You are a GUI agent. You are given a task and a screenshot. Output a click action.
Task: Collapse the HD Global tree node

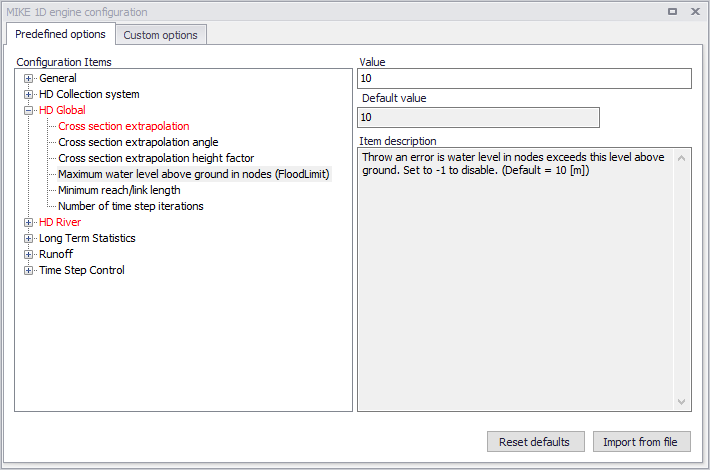pyautogui.click(x=29, y=110)
